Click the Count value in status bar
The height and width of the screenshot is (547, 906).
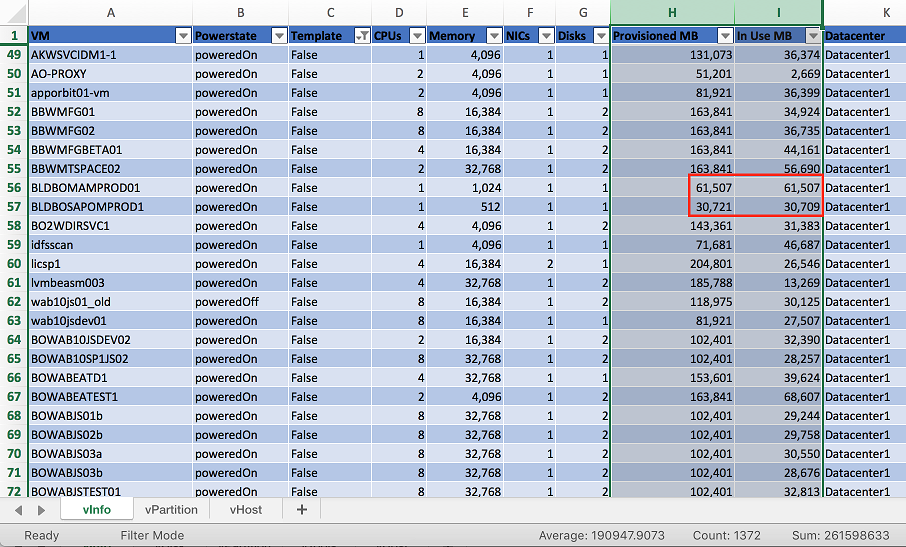pos(726,535)
